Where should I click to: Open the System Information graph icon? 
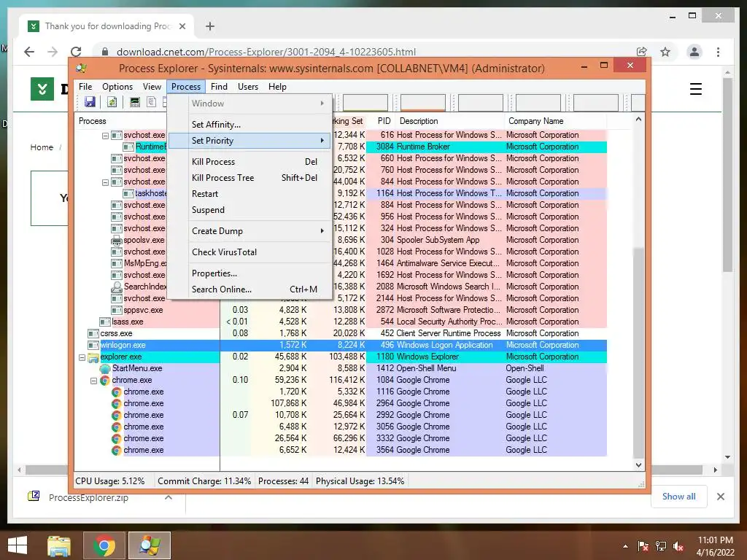pyautogui.click(x=135, y=102)
